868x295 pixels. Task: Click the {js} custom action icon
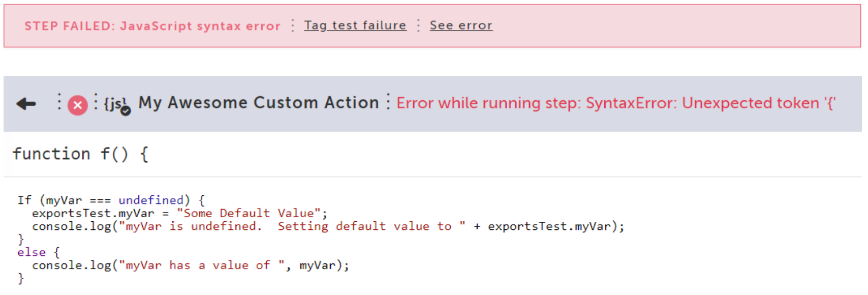(x=115, y=104)
